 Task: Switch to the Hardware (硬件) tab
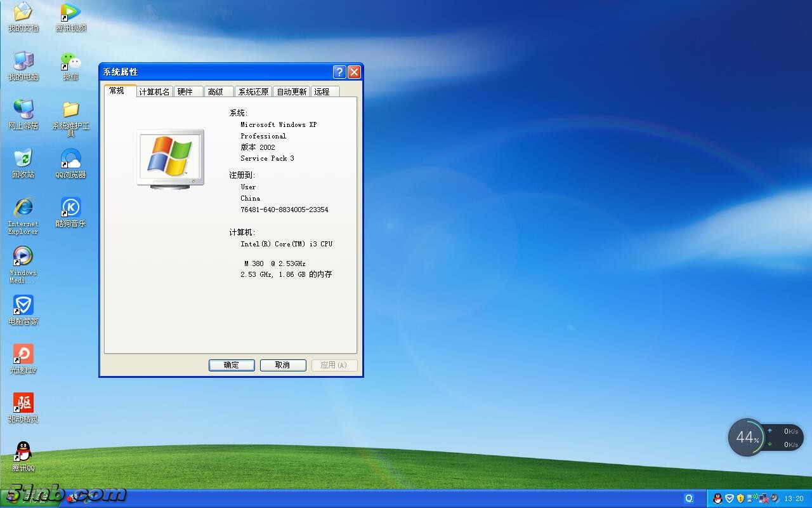coord(185,92)
